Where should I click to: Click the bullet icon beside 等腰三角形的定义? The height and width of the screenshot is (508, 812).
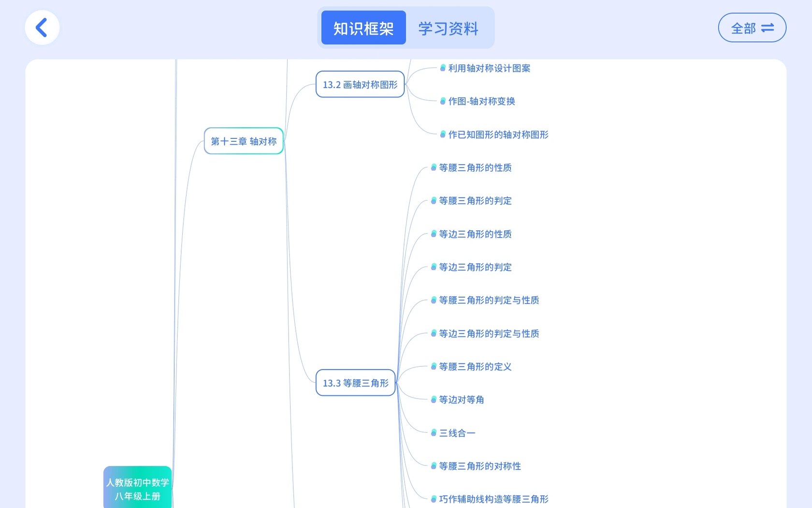click(x=434, y=366)
